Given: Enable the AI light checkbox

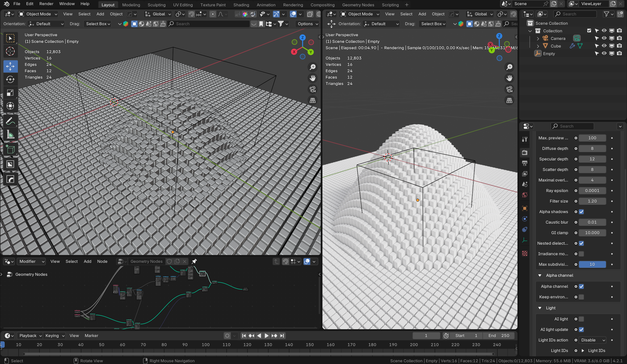Looking at the screenshot, I should (x=581, y=319).
